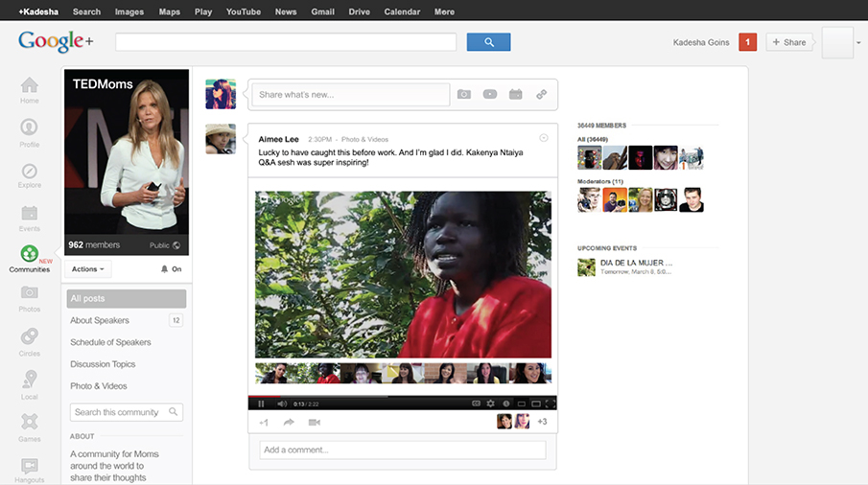Start a hangout about this post
The width and height of the screenshot is (868, 485).
click(314, 423)
